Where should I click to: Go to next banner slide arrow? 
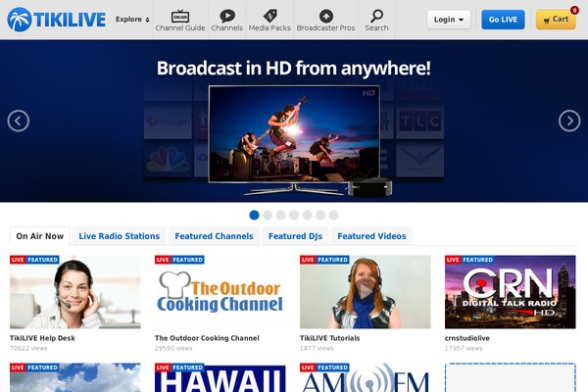click(x=569, y=121)
